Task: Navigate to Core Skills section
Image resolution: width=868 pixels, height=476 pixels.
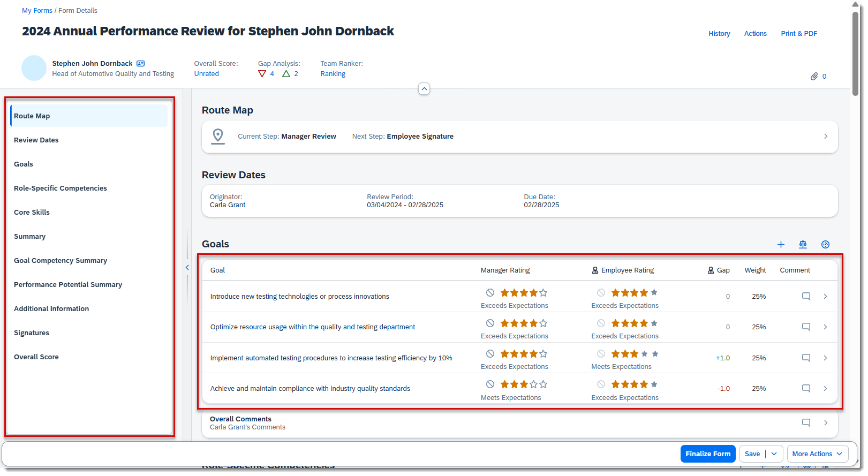Action: pyautogui.click(x=32, y=213)
